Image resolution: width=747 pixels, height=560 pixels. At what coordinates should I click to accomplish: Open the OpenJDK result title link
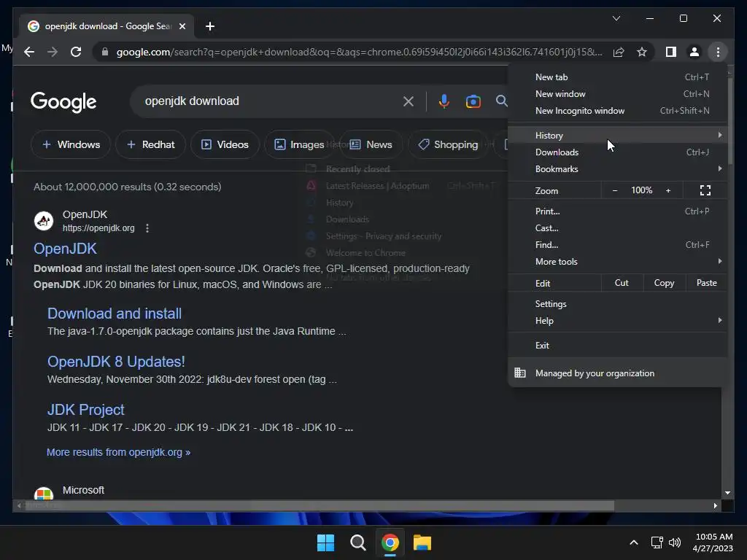[65, 249]
